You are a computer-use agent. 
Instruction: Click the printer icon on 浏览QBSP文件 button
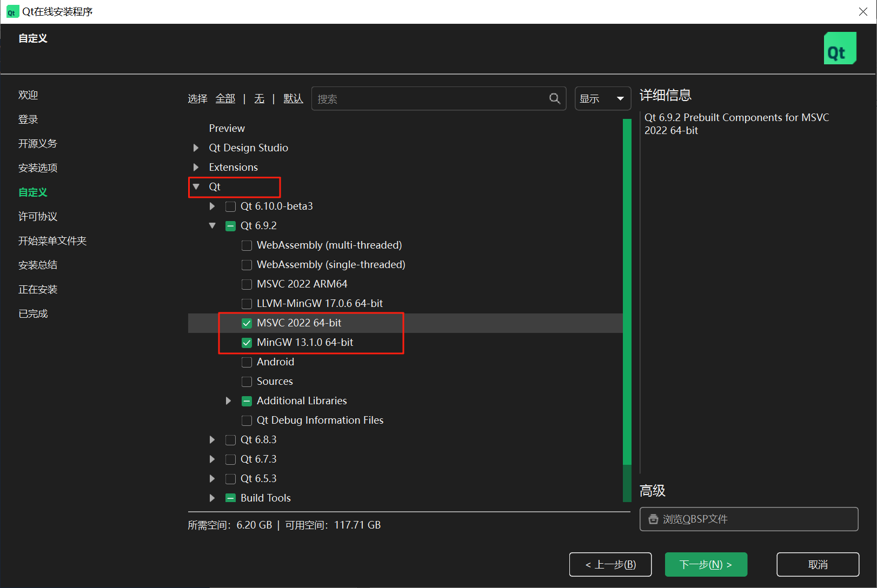[x=653, y=519]
